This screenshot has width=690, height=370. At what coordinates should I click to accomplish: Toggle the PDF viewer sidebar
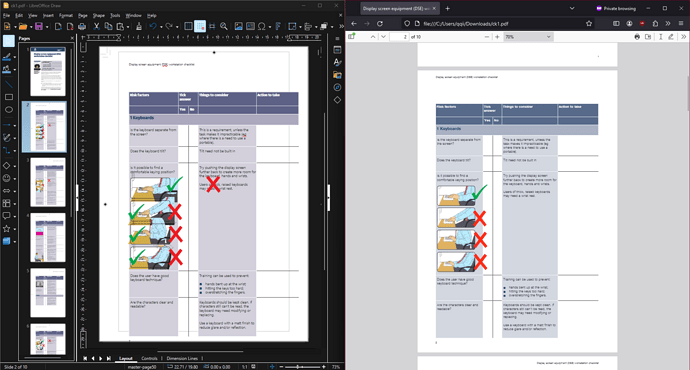352,37
